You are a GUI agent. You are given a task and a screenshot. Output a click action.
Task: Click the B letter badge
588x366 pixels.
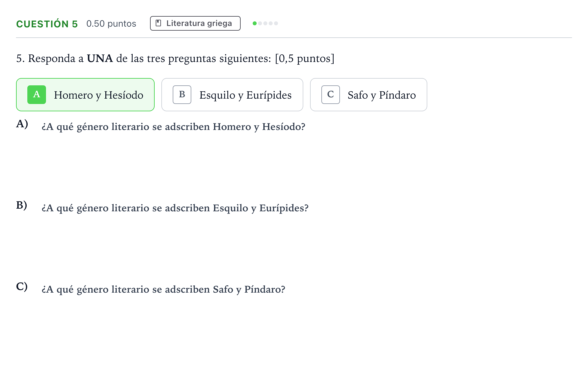182,95
